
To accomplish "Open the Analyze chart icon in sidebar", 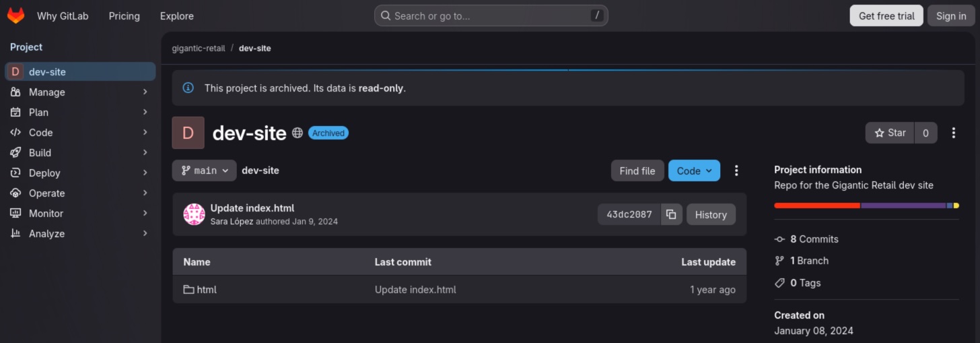I will pyautogui.click(x=15, y=233).
